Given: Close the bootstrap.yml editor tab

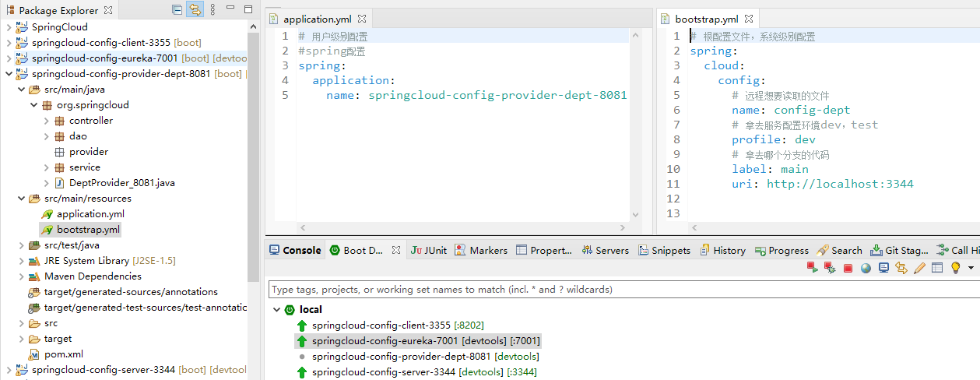Looking at the screenshot, I should coord(750,19).
